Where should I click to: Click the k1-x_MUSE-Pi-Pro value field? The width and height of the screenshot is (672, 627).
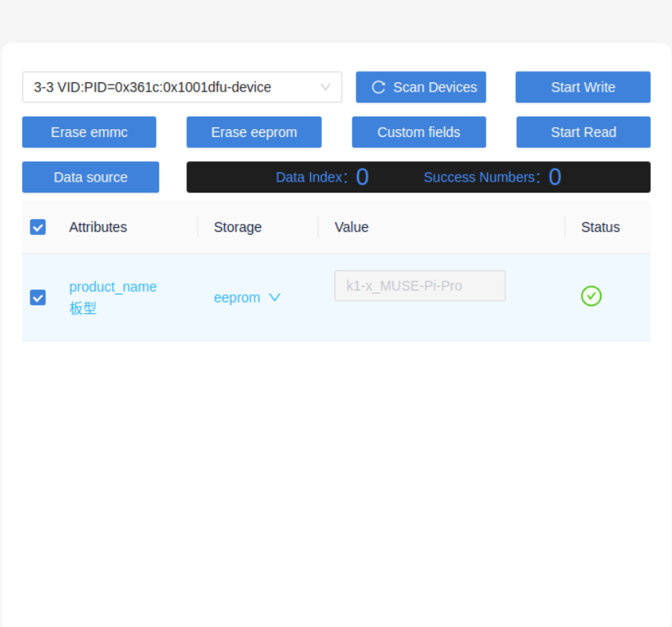(420, 286)
